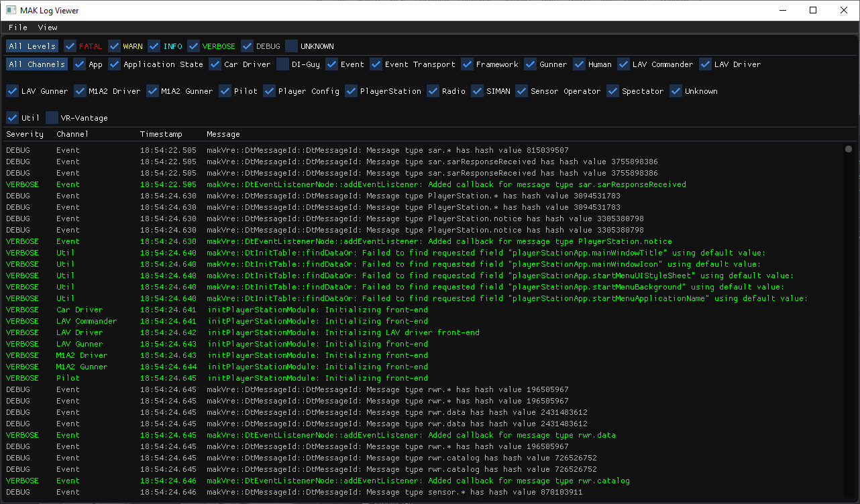The height and width of the screenshot is (504, 860).
Task: Toggle the Spectator channel checkbox
Action: pos(612,91)
